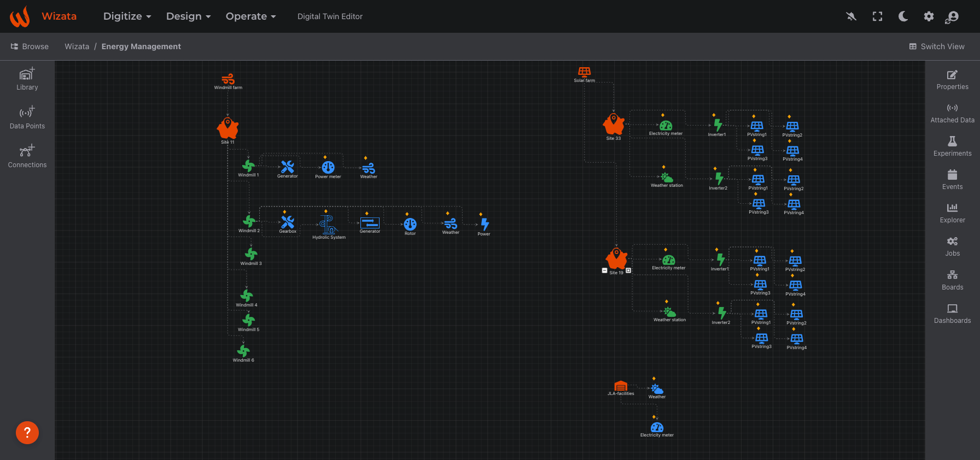The image size is (980, 460).
Task: Open the orange help question button
Action: [x=27, y=433]
